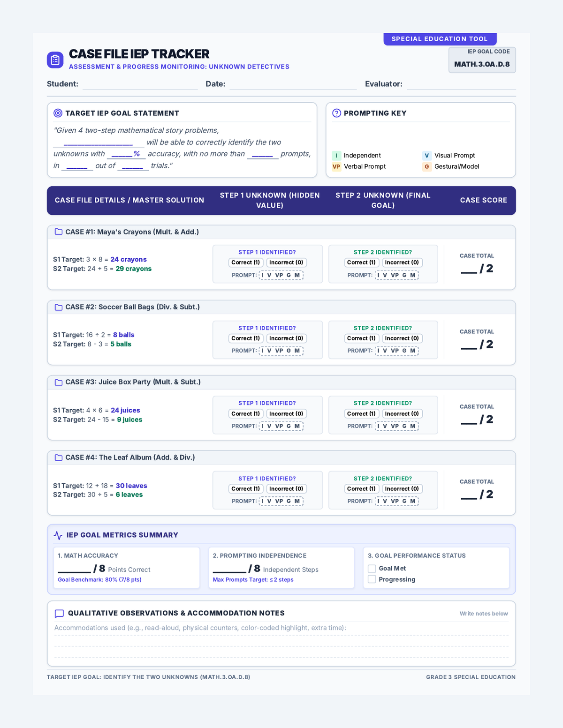Click the folder icon for Case #4 The Leaf Album
The image size is (563, 728).
pyautogui.click(x=59, y=458)
